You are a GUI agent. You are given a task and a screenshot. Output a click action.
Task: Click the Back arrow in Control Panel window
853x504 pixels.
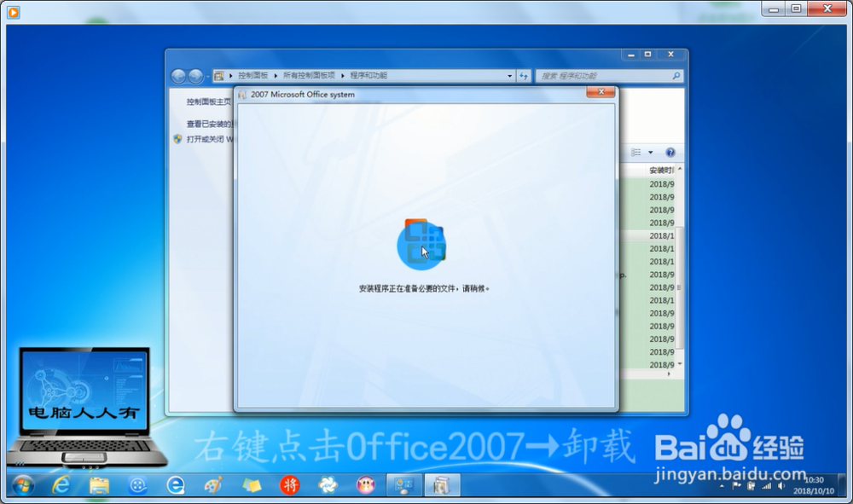tap(178, 76)
